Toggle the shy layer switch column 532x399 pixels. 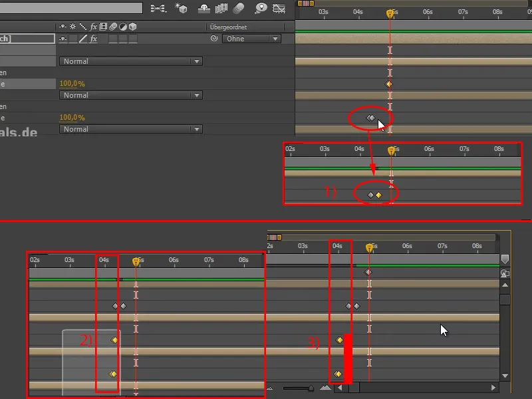point(63,26)
